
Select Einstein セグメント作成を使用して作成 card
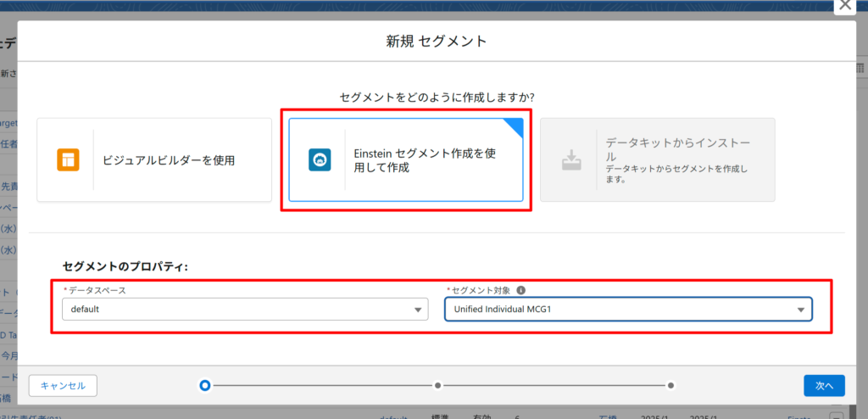406,160
